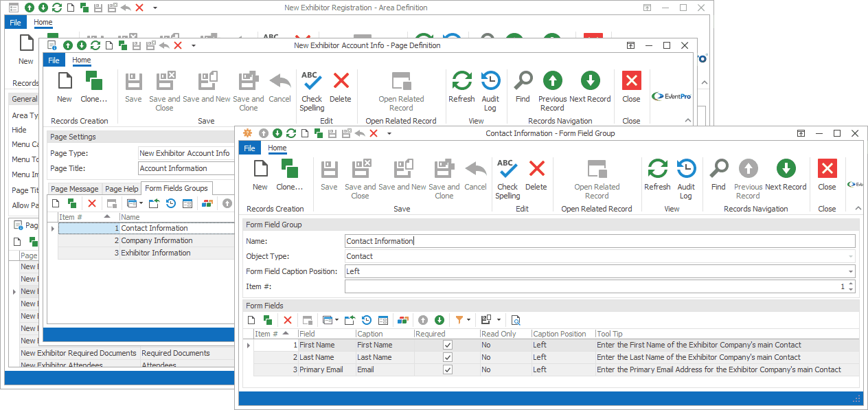Toggle Required checkbox for Last Name row
Viewport: 868px width, 410px height.
click(x=448, y=357)
